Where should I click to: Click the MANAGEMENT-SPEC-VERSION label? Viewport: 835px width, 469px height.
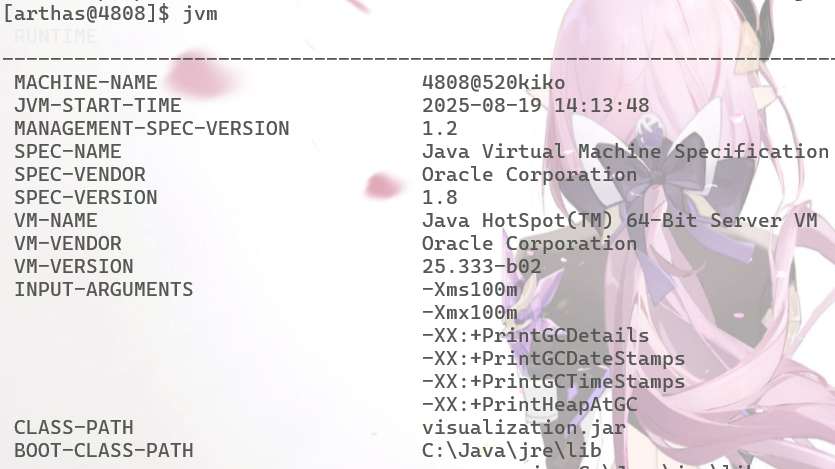[152, 128]
